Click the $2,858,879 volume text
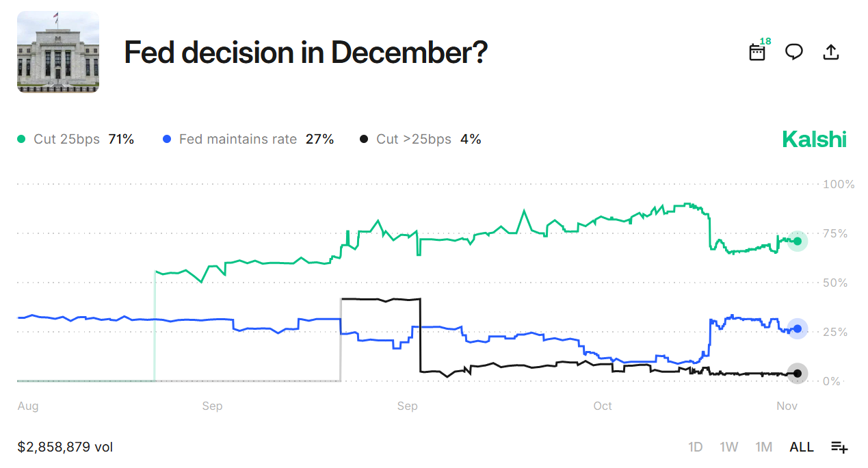Viewport: 868px width, 468px height. (x=66, y=446)
